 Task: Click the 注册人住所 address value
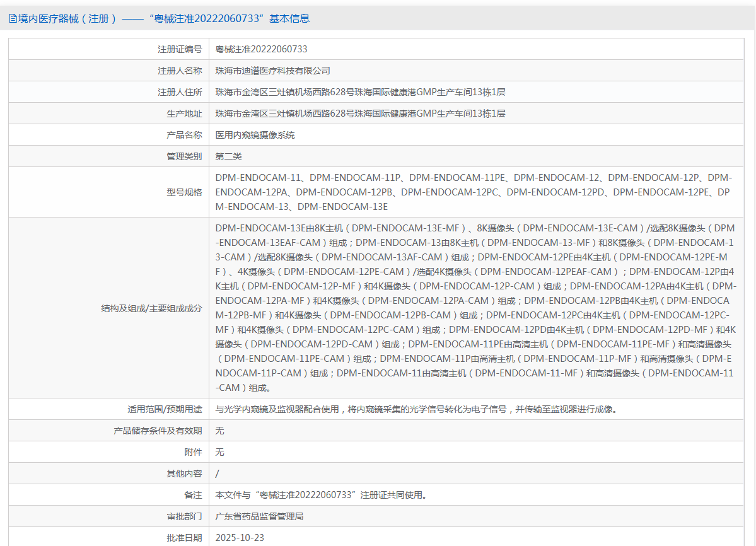point(360,92)
